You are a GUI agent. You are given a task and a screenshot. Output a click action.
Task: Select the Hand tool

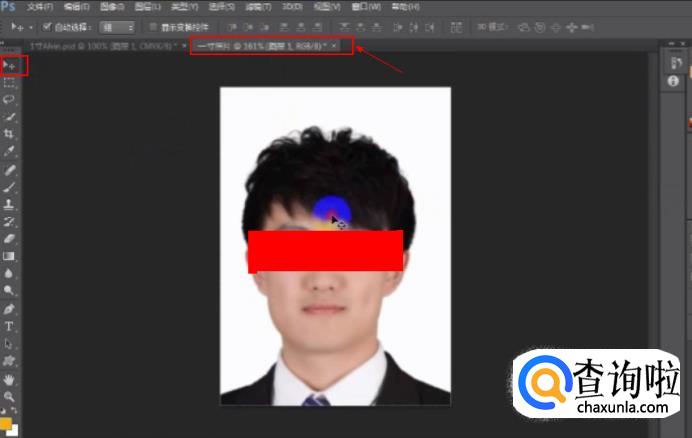10,379
